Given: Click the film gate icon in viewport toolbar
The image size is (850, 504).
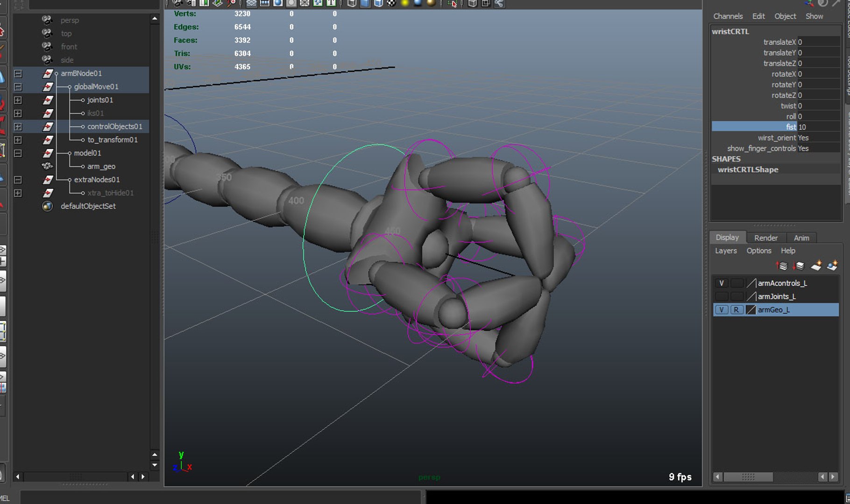Looking at the screenshot, I should tap(265, 3).
